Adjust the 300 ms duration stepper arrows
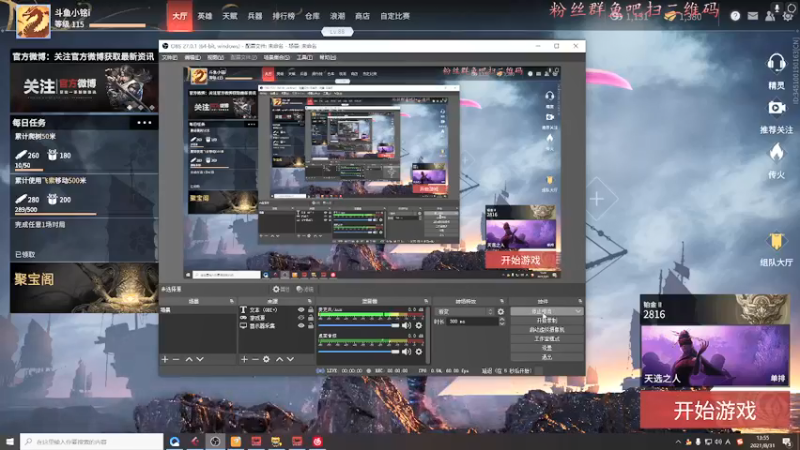Image resolution: width=800 pixels, height=450 pixels. click(x=502, y=321)
